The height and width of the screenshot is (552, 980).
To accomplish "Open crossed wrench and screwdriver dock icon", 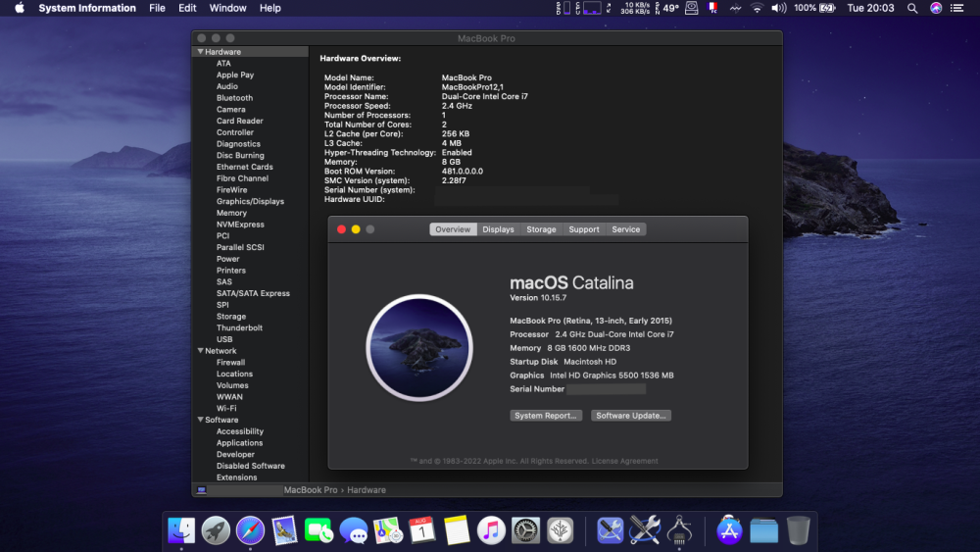I will click(645, 530).
